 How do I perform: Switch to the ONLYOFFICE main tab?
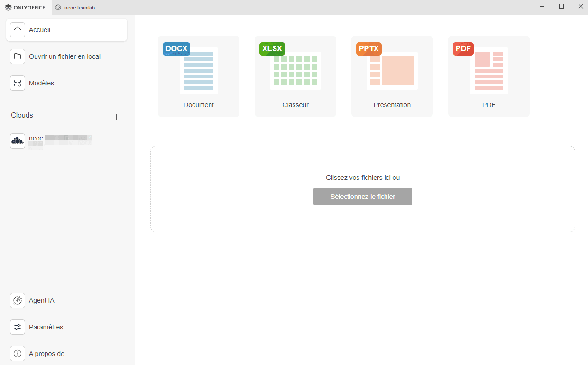[26, 8]
